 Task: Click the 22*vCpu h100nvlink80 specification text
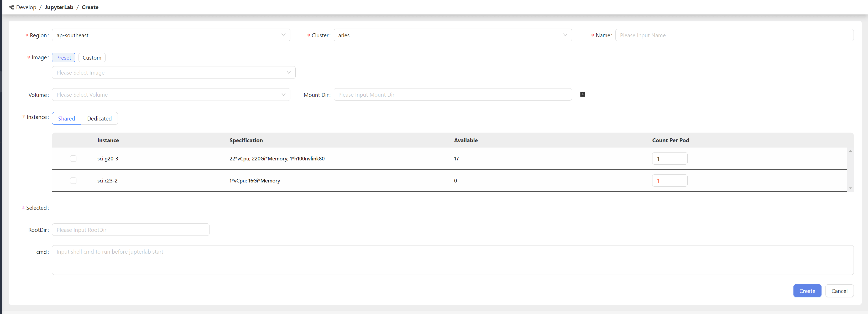click(x=277, y=158)
